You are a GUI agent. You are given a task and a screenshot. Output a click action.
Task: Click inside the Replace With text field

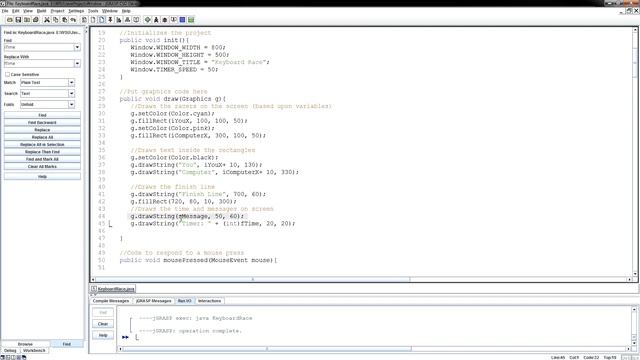coord(39,64)
